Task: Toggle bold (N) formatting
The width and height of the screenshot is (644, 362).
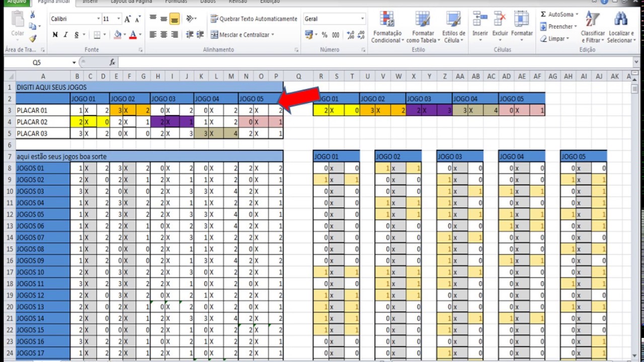Action: coord(55,35)
